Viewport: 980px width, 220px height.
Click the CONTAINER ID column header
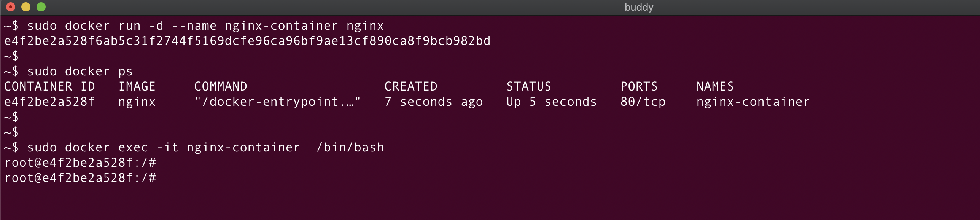(x=49, y=86)
